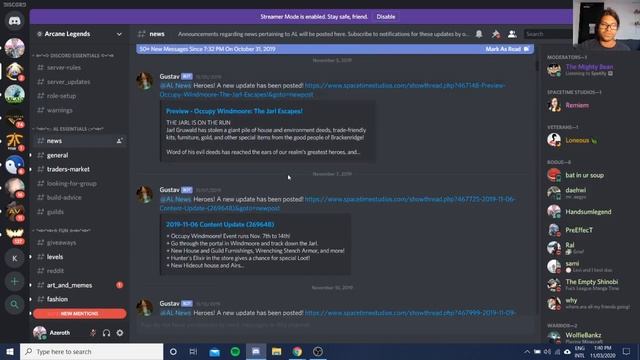Mute microphone in user panel
Image resolution: width=640 pixels, height=360 pixels.
coord(93,333)
